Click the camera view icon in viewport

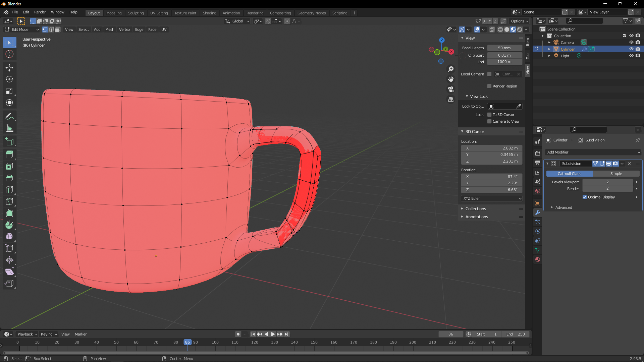451,89
